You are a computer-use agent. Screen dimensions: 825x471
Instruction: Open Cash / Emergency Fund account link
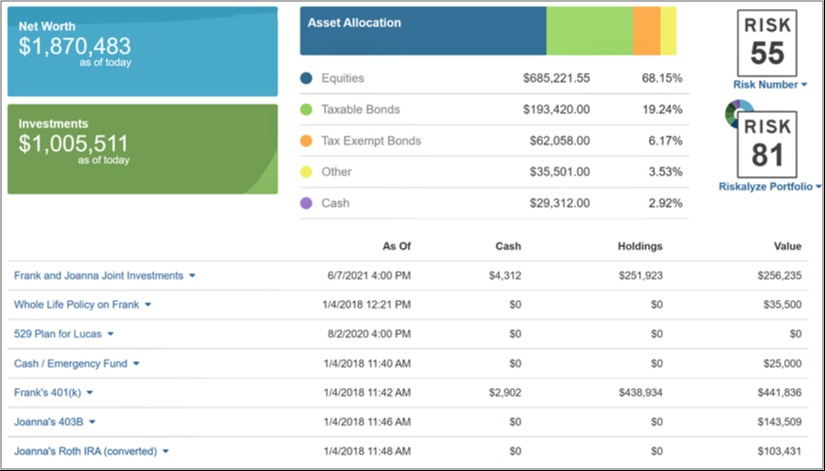71,364
